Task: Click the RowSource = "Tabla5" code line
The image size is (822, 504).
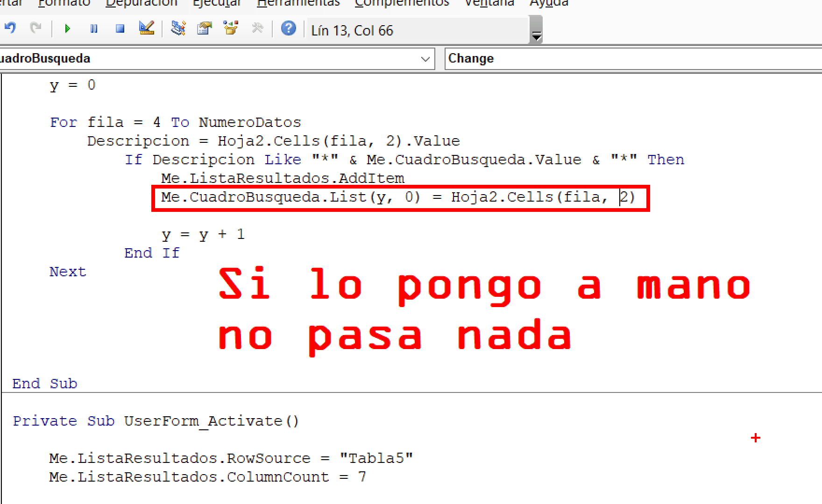Action: pyautogui.click(x=231, y=459)
